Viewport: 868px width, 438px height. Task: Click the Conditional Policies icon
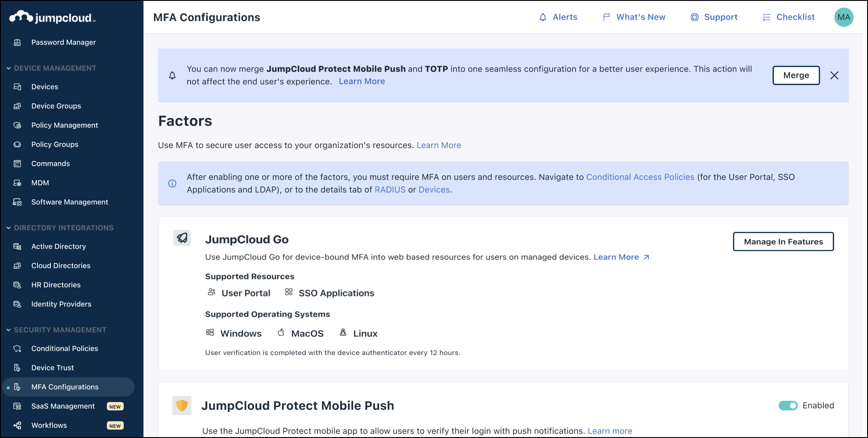(17, 349)
